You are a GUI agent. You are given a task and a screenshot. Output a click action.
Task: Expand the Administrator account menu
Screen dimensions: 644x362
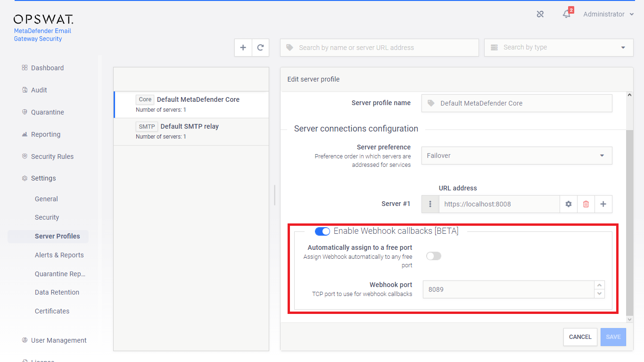point(608,14)
